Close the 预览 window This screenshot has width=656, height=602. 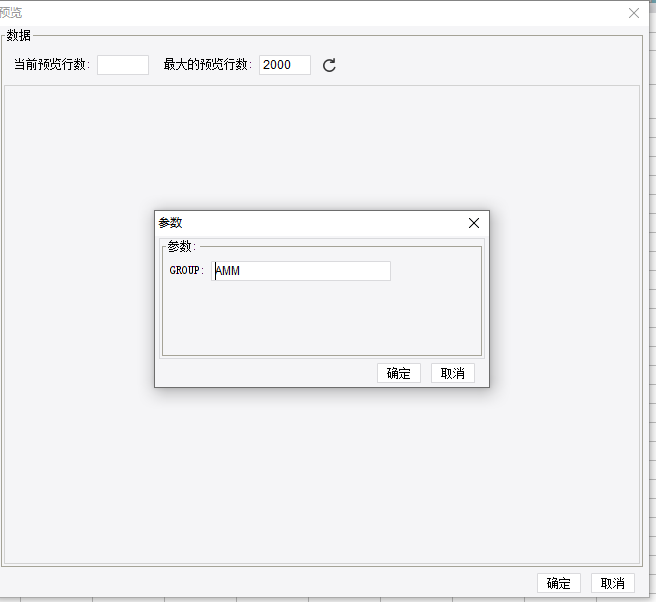pyautogui.click(x=634, y=13)
